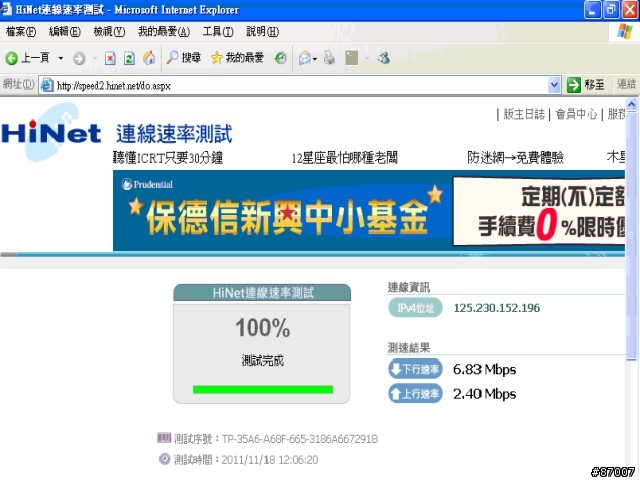Click the Prudential 保德信新興中小基金 banner ad
The image size is (640, 480).
(x=369, y=211)
